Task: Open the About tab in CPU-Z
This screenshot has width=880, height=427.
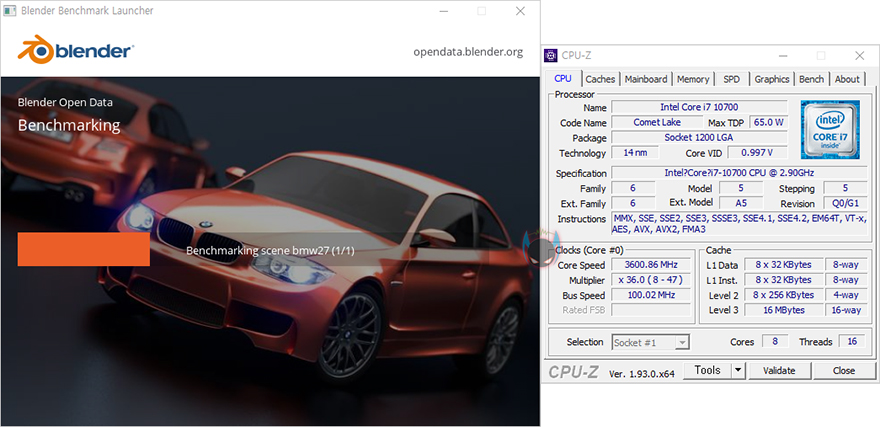Action: click(x=847, y=79)
